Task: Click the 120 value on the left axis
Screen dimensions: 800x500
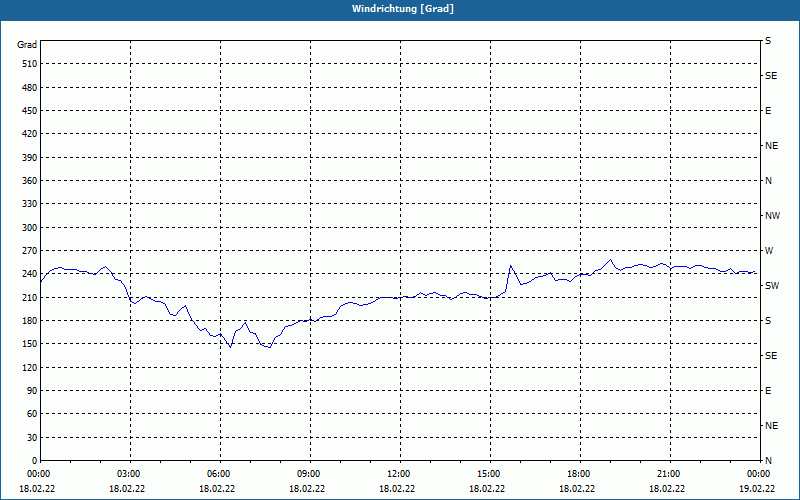Action: (30, 367)
